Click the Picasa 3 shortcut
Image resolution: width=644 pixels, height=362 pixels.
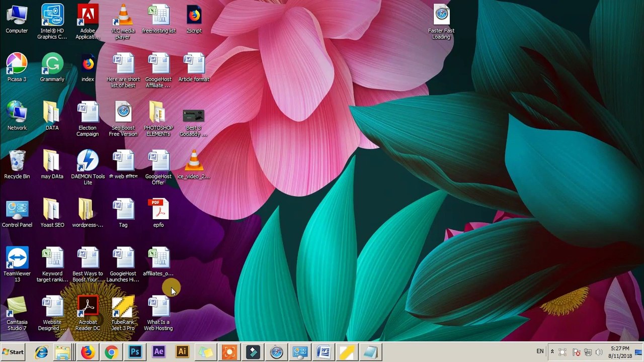click(x=17, y=68)
